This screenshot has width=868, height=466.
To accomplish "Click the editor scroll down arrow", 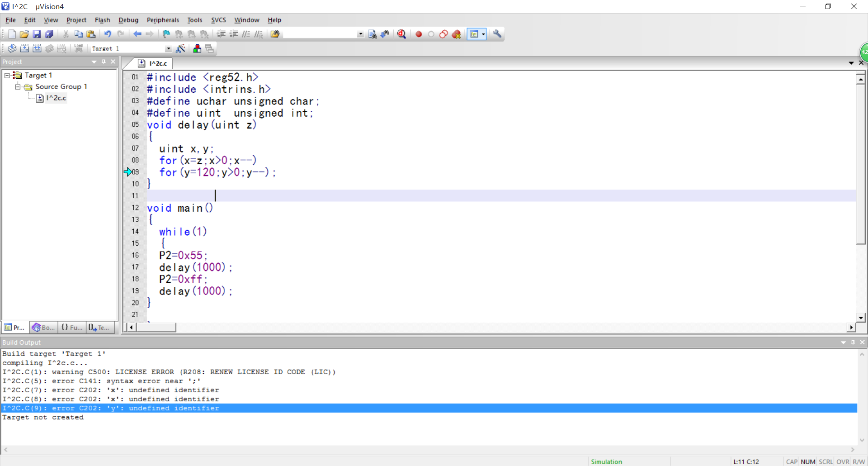I will point(861,318).
